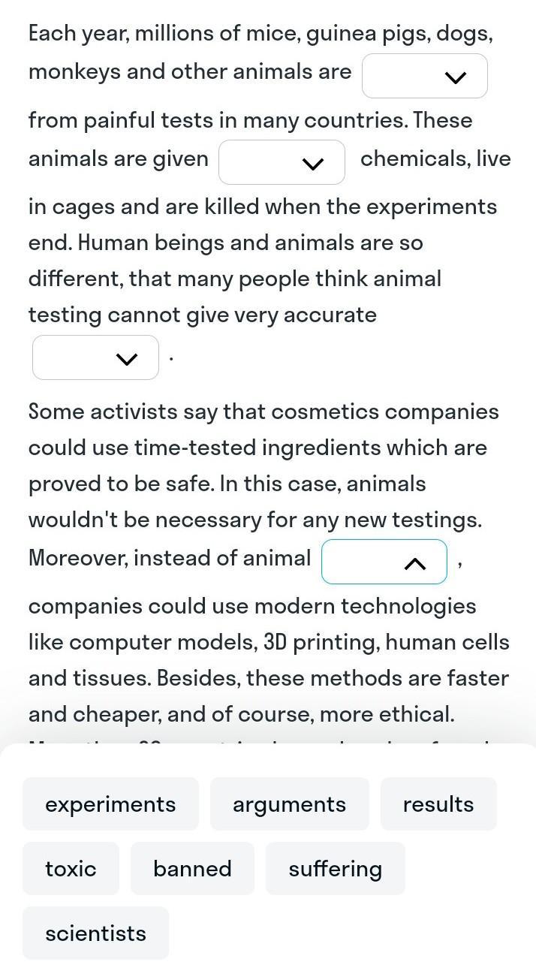Choose the word "toxic"

pos(71,869)
